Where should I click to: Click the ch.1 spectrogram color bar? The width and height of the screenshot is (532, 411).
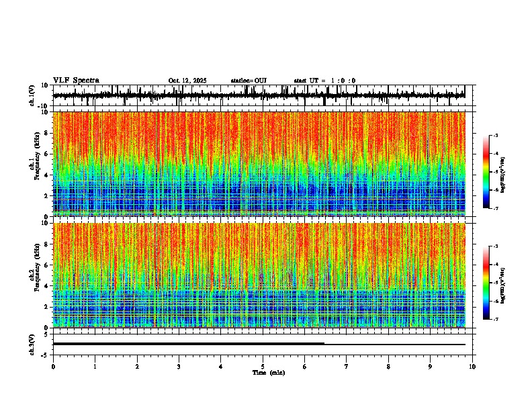coord(486,172)
